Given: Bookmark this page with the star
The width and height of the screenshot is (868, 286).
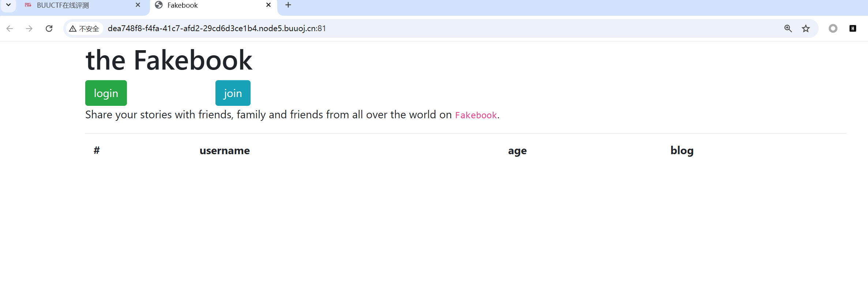Looking at the screenshot, I should pyautogui.click(x=806, y=29).
